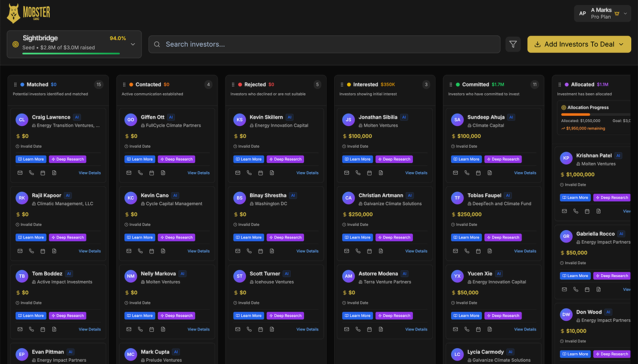The height and width of the screenshot is (364, 638).
Task: Click the phone icon on Kevin Cano's card
Action: pyautogui.click(x=140, y=251)
